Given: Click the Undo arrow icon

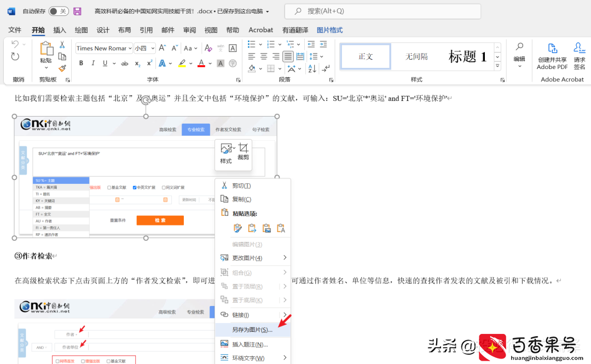Looking at the screenshot, I should tap(15, 44).
